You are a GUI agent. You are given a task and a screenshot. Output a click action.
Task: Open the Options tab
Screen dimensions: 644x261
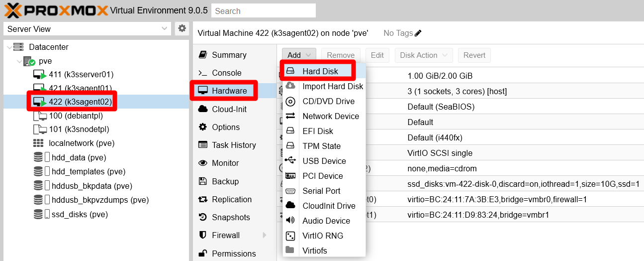[x=235, y=127]
